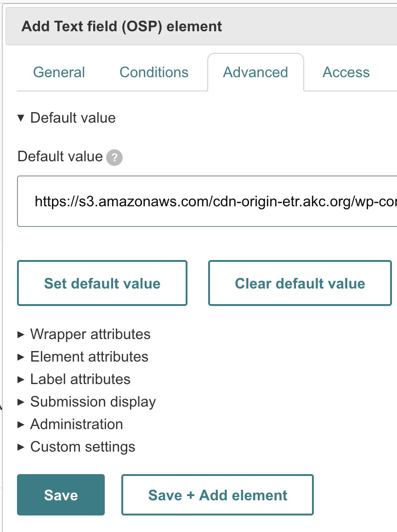
Task: Click the down triangle beside Default value heading
Action: pos(21,118)
